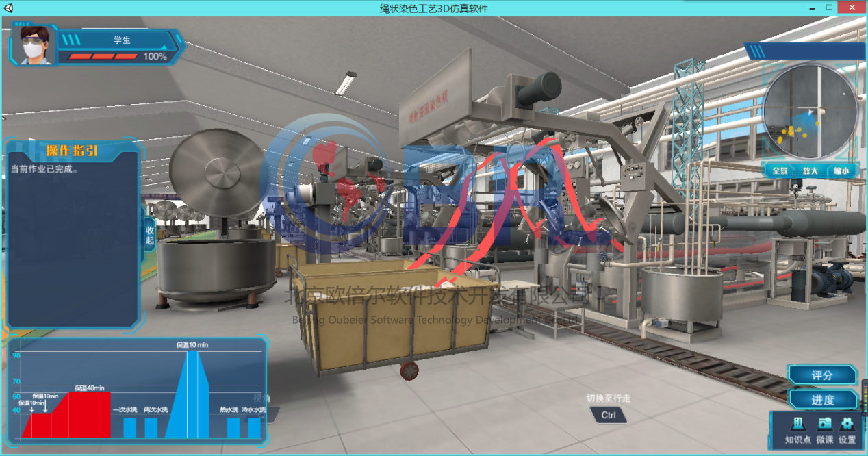This screenshot has height=456, width=868.
Task: Open the 评分 score button
Action: click(822, 375)
